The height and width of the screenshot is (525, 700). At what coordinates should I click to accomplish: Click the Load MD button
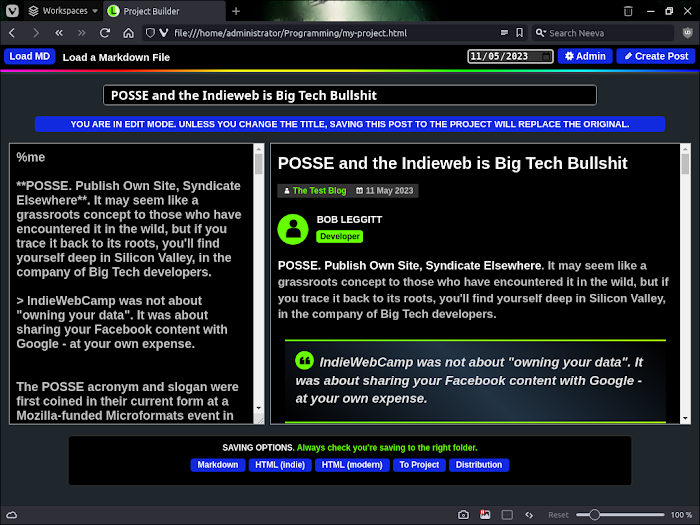[x=29, y=56]
